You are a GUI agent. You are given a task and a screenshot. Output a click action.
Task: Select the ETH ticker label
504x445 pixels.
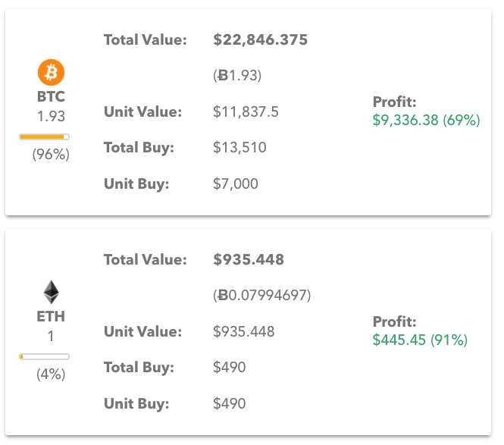tap(51, 317)
